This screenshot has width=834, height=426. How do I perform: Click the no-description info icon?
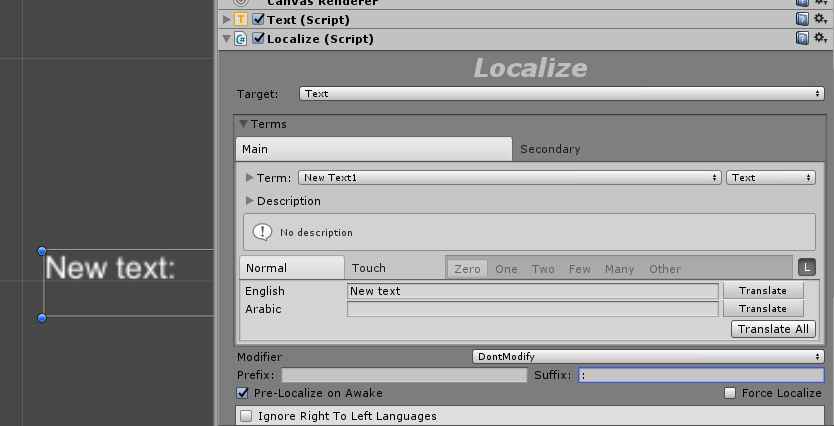[x=262, y=232]
